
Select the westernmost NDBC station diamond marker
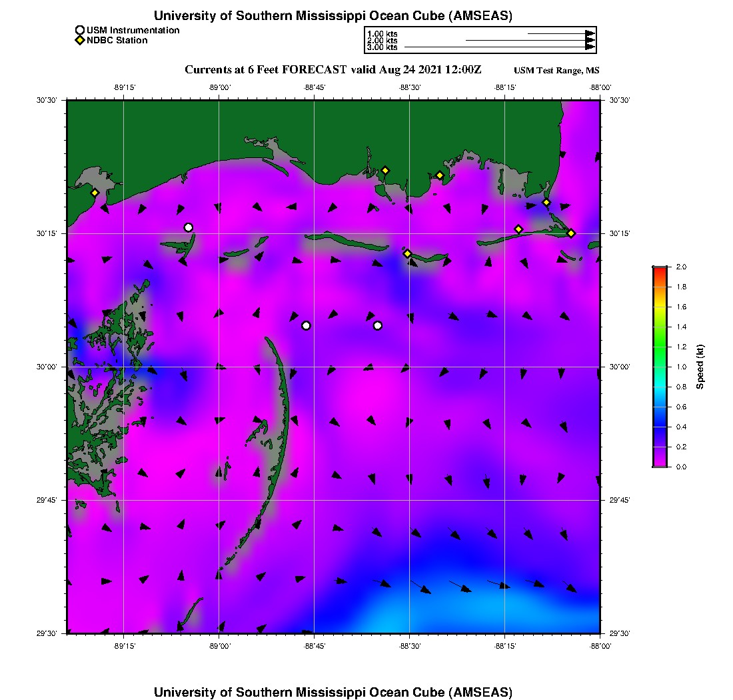tap(95, 193)
